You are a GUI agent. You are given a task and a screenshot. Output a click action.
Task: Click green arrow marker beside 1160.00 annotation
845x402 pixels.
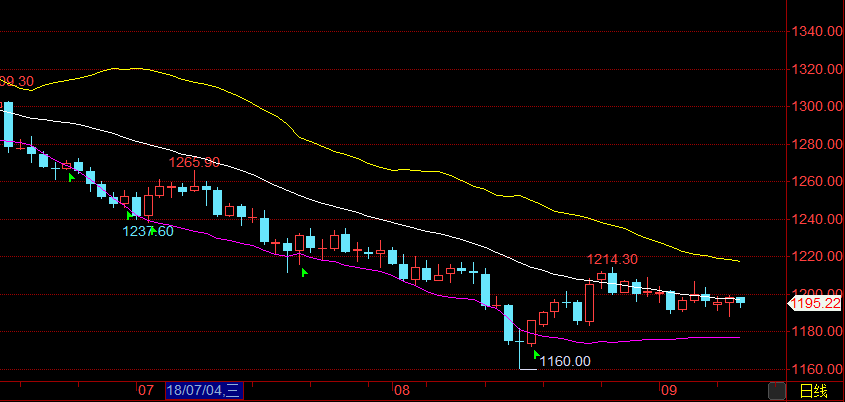(536, 354)
